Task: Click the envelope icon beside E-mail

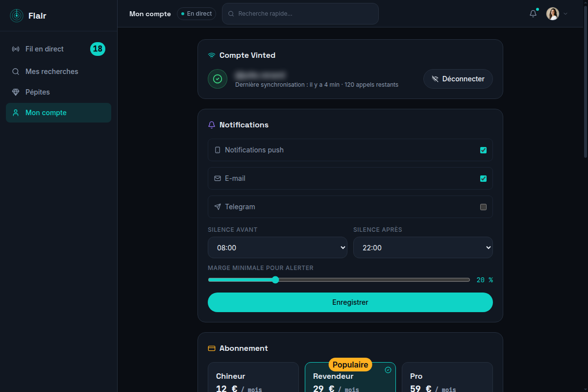Action: 218,178
